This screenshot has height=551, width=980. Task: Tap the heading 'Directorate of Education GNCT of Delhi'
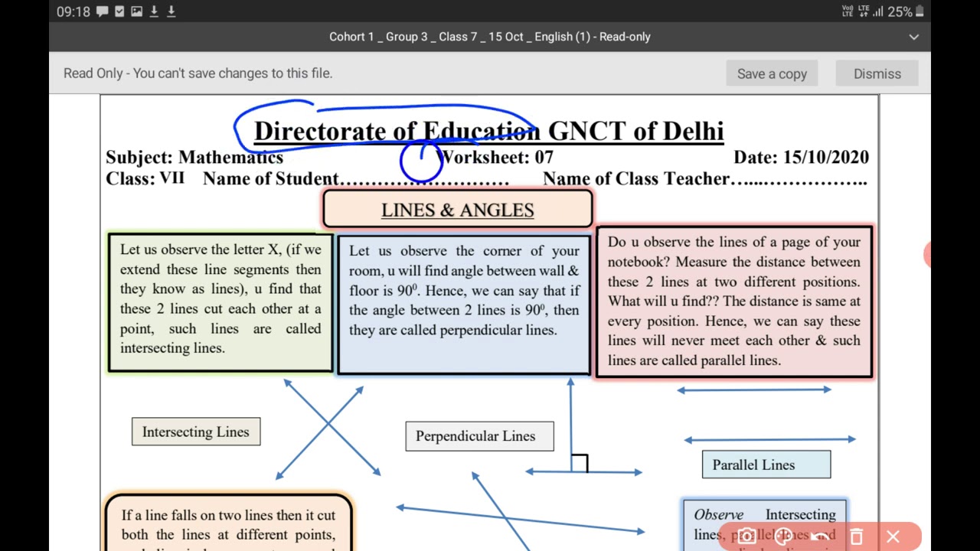click(x=488, y=131)
